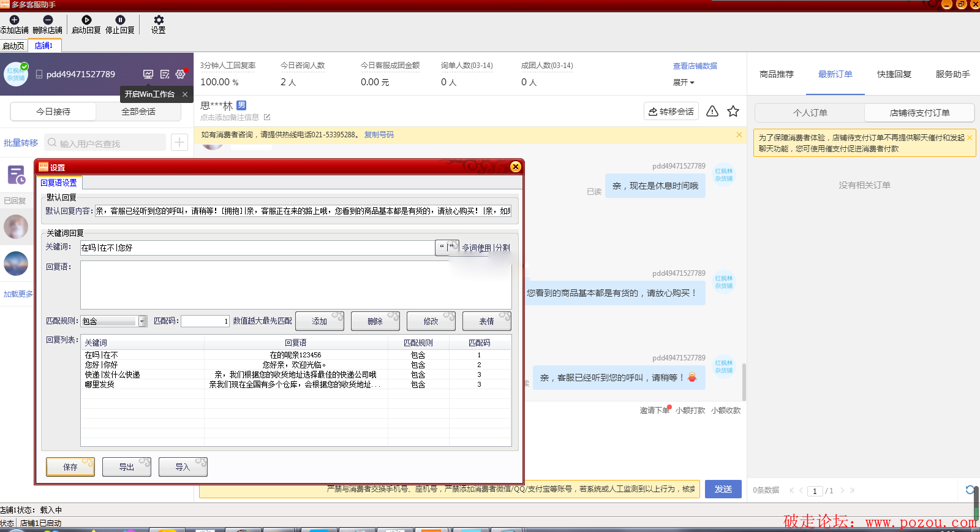Click the plus icon beside user search

click(x=179, y=143)
